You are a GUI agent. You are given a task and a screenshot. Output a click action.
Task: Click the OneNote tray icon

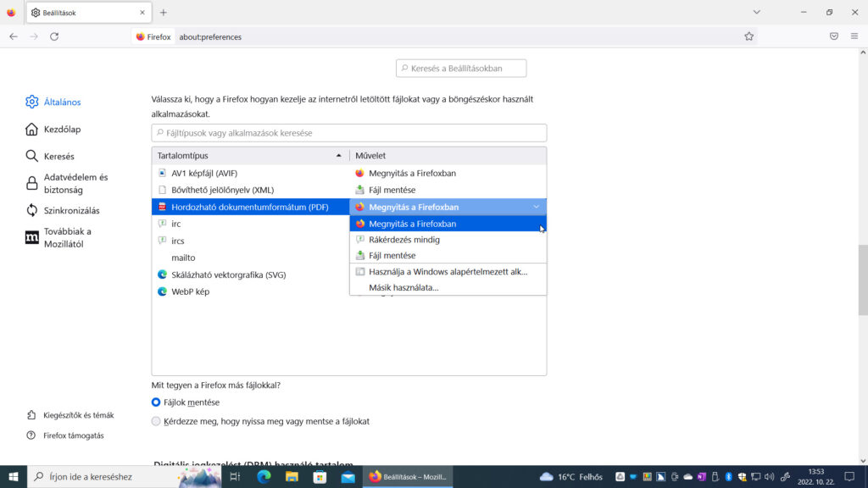tap(701, 476)
